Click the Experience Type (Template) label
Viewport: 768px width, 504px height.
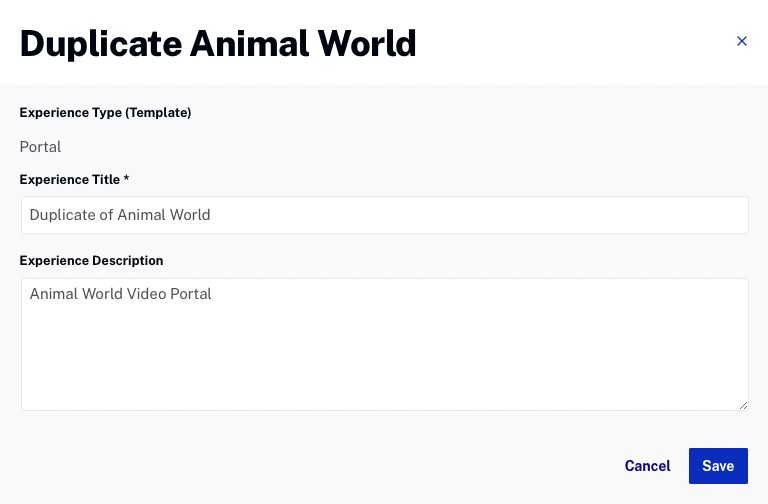point(105,113)
